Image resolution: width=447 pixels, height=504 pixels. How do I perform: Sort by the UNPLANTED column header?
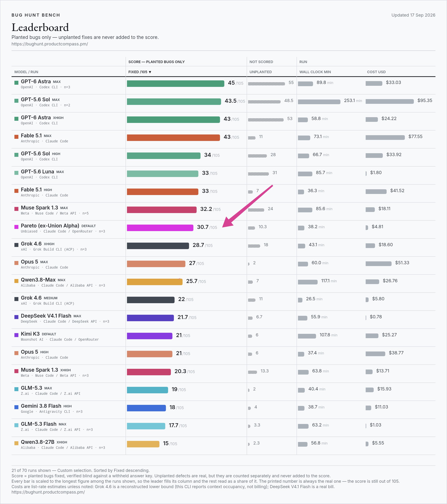pyautogui.click(x=260, y=72)
